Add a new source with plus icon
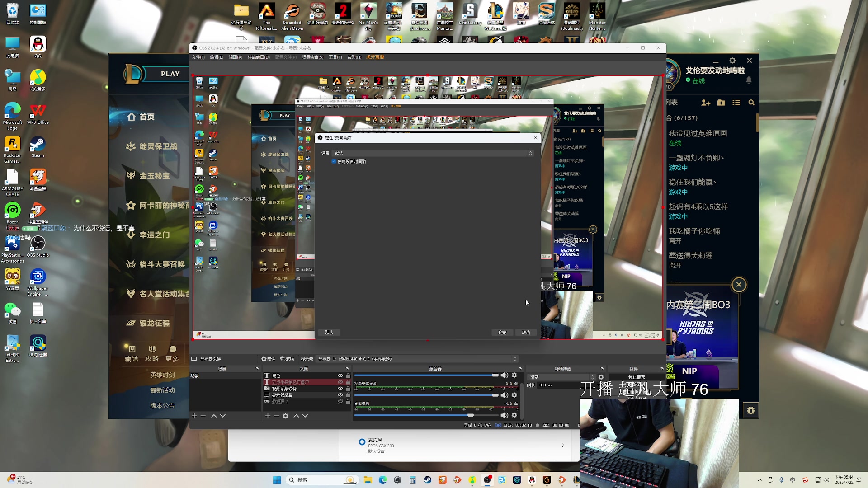The width and height of the screenshot is (868, 488). 268,416
